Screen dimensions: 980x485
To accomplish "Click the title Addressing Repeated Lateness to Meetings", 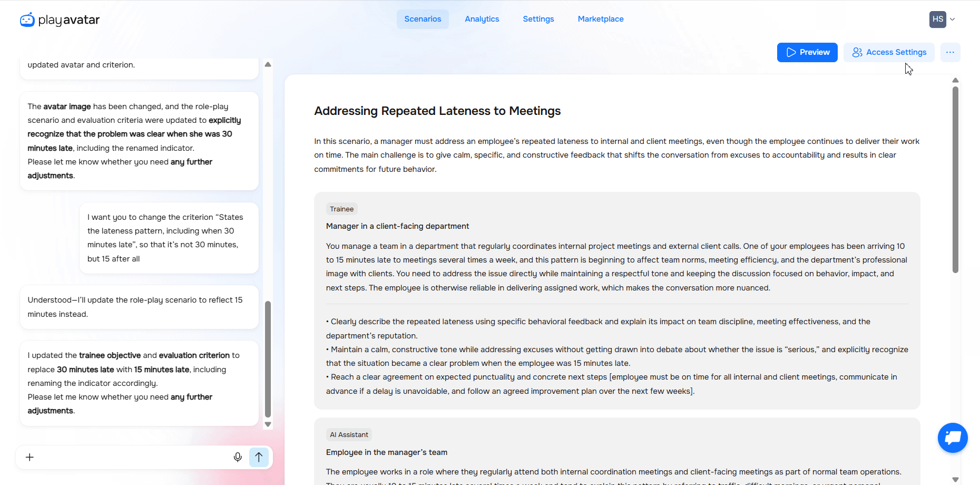I will 437,111.
